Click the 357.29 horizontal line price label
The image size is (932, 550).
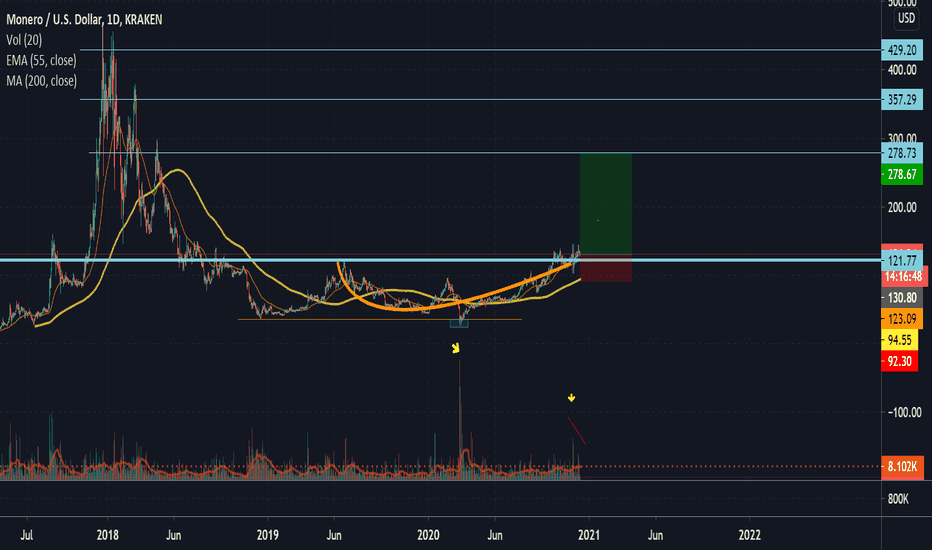tap(902, 99)
